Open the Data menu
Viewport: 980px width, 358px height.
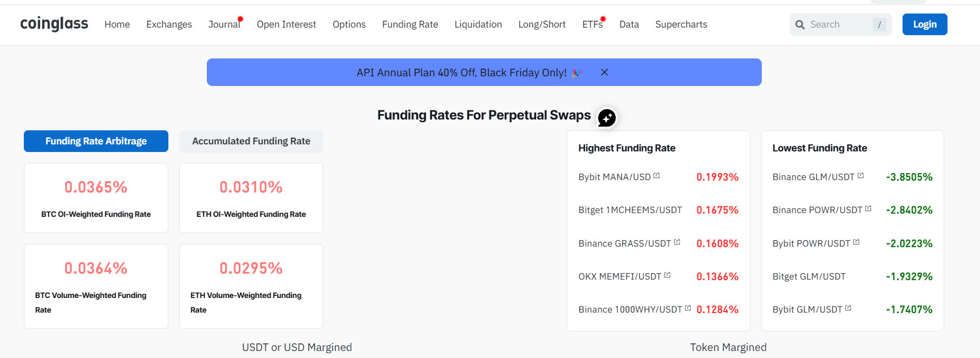pyautogui.click(x=629, y=24)
